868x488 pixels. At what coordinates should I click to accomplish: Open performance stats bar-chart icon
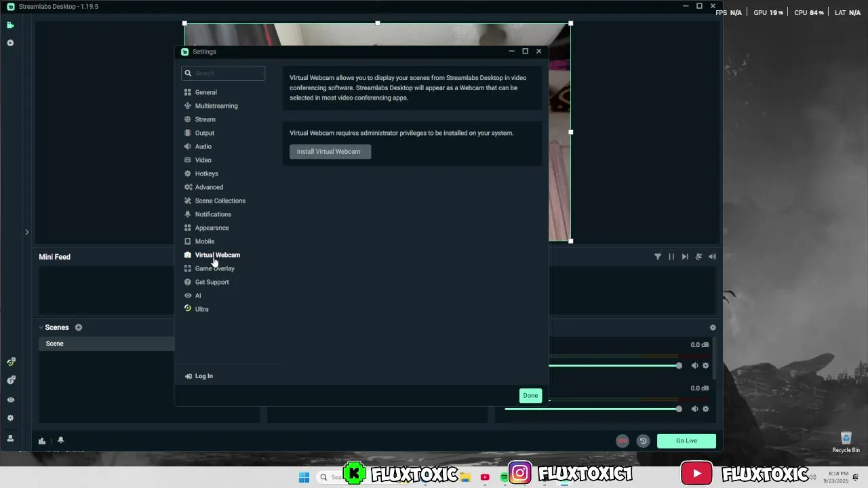click(x=42, y=441)
